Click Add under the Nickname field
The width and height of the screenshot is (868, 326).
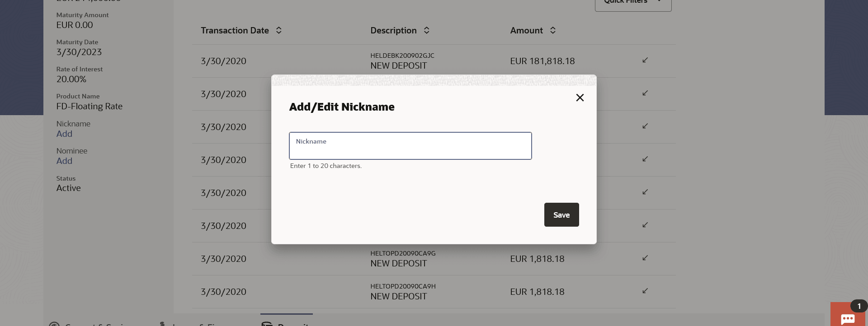[x=64, y=134]
